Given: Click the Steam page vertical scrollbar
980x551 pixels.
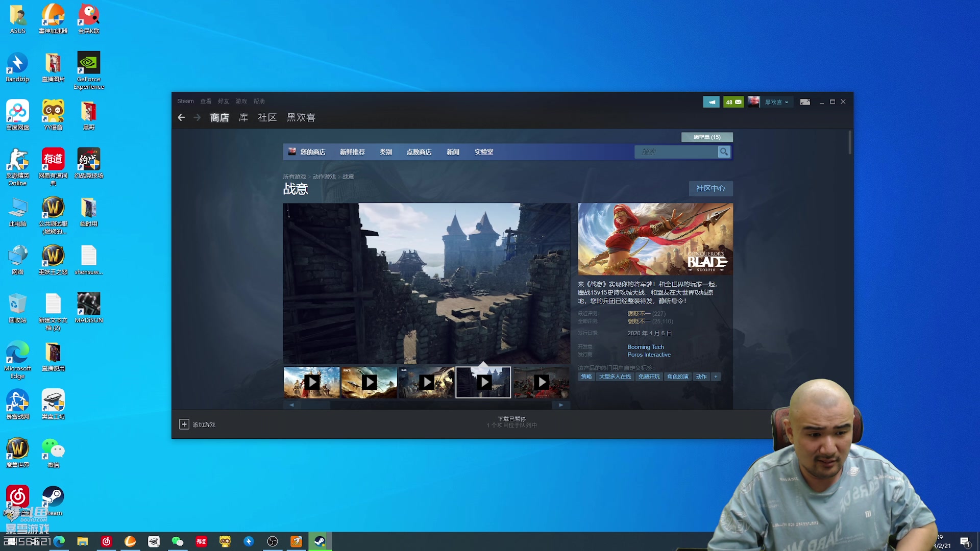Looking at the screenshot, I should click(x=850, y=143).
